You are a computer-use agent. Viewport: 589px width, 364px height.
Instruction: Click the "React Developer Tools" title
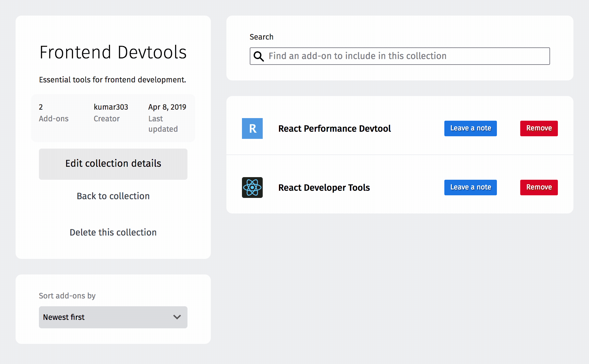pyautogui.click(x=324, y=188)
